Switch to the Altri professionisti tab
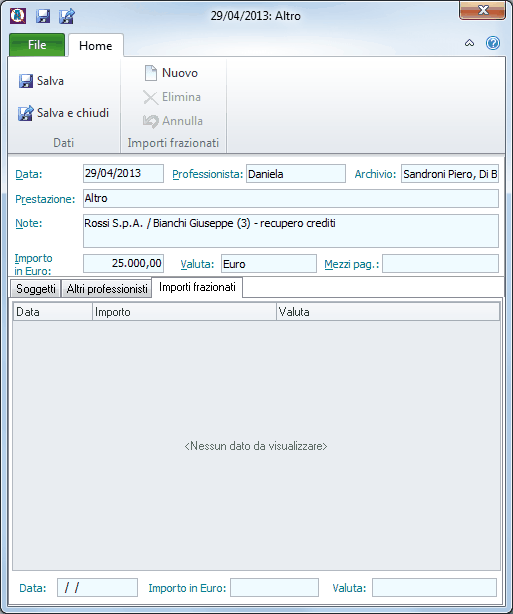513x614 pixels. point(107,289)
